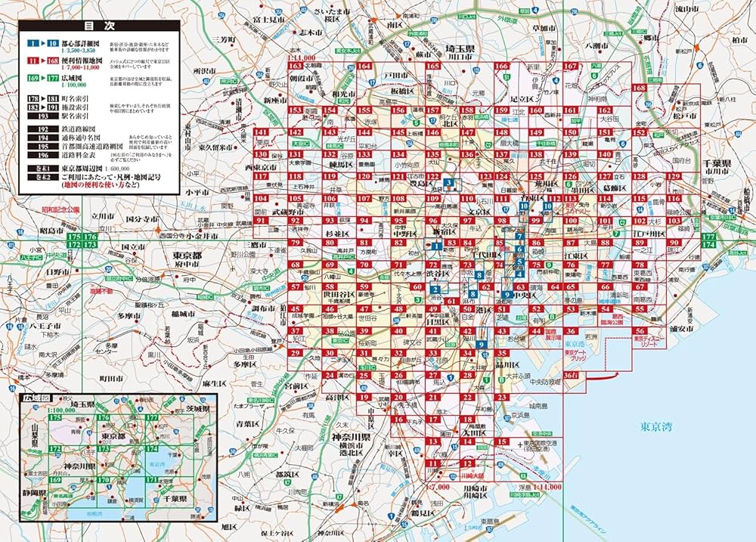
Task: Click the 東京ゲートブリッジ marker label
Action: pos(575,355)
